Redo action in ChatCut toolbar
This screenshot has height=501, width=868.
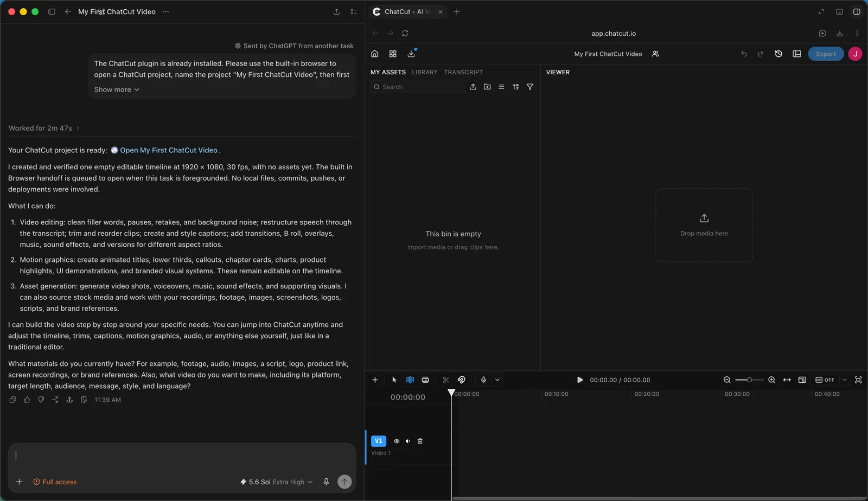pyautogui.click(x=760, y=54)
